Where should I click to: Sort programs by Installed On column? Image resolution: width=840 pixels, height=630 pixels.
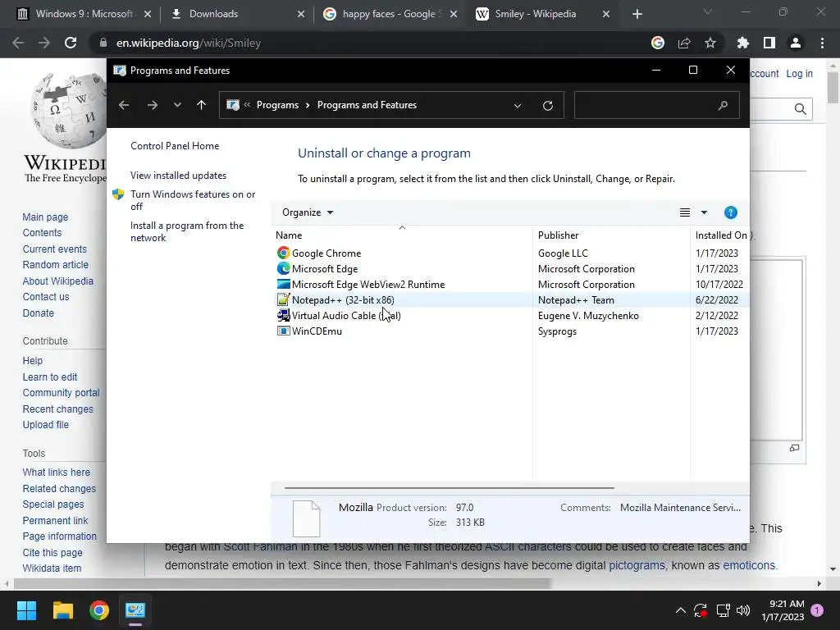720,235
